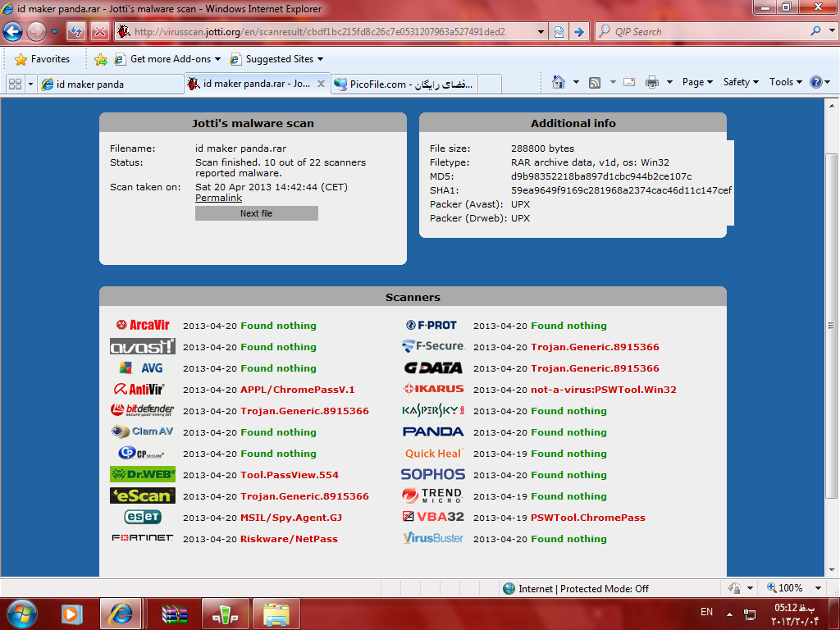Stop loading the page with the red X
840x630 pixels.
[x=99, y=32]
